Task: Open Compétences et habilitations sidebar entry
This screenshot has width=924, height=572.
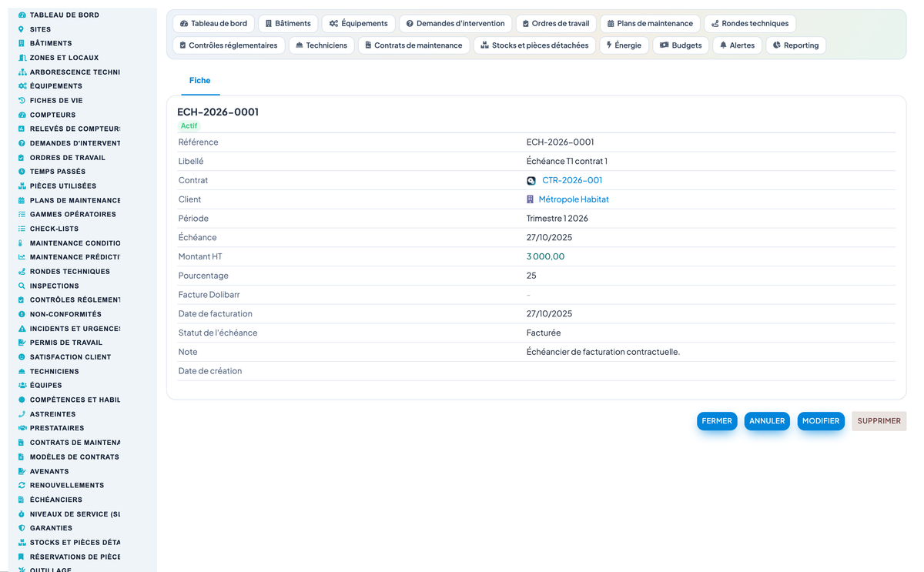Action: pyautogui.click(x=69, y=400)
